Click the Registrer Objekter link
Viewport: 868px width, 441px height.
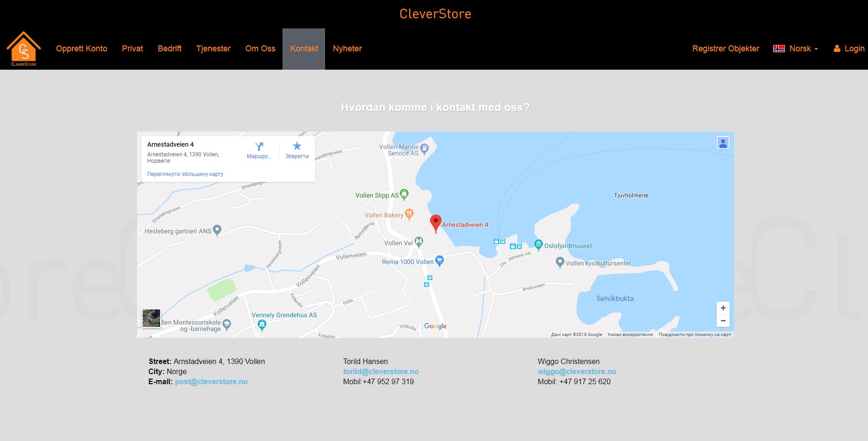pyautogui.click(x=726, y=49)
